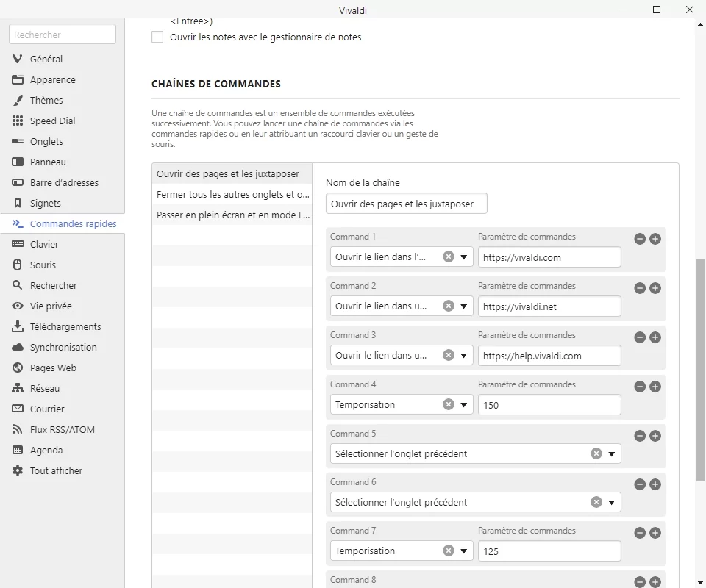Select Commandes rapides in sidebar
706x588 pixels.
[62, 224]
